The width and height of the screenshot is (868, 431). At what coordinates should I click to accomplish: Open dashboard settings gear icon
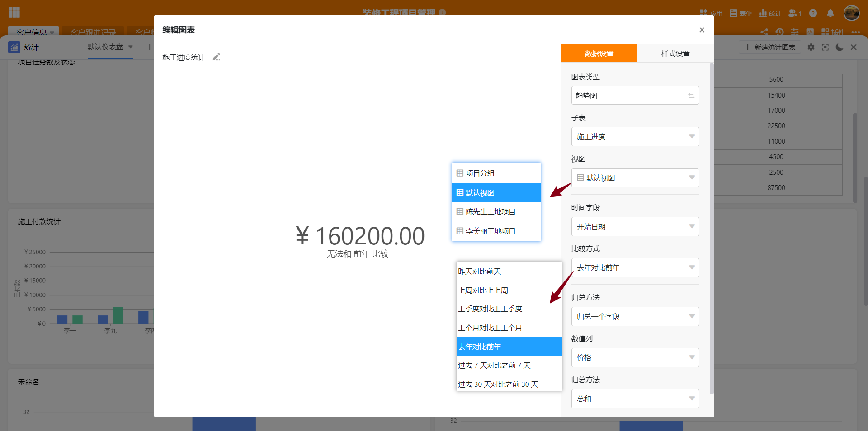pyautogui.click(x=811, y=47)
